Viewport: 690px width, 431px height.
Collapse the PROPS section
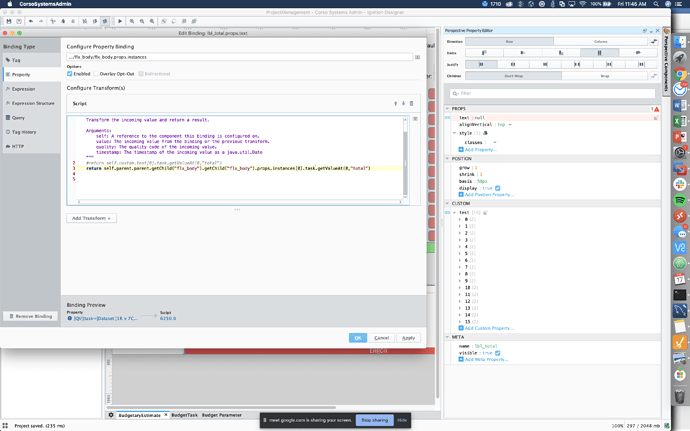point(448,109)
